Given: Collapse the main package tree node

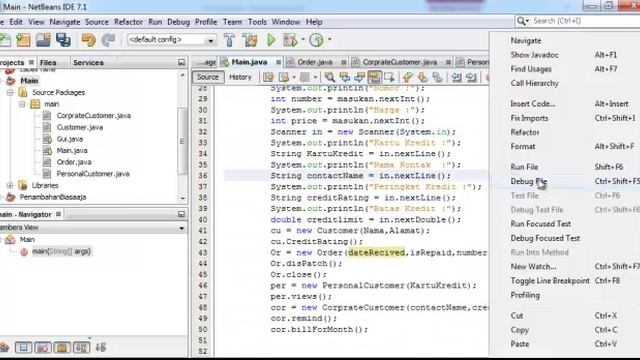Looking at the screenshot, I should click(22, 104).
